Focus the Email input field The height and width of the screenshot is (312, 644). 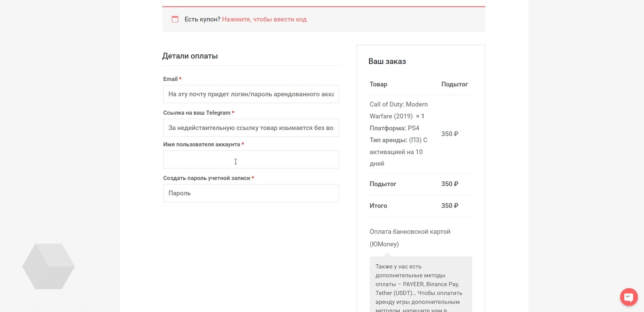click(x=251, y=94)
